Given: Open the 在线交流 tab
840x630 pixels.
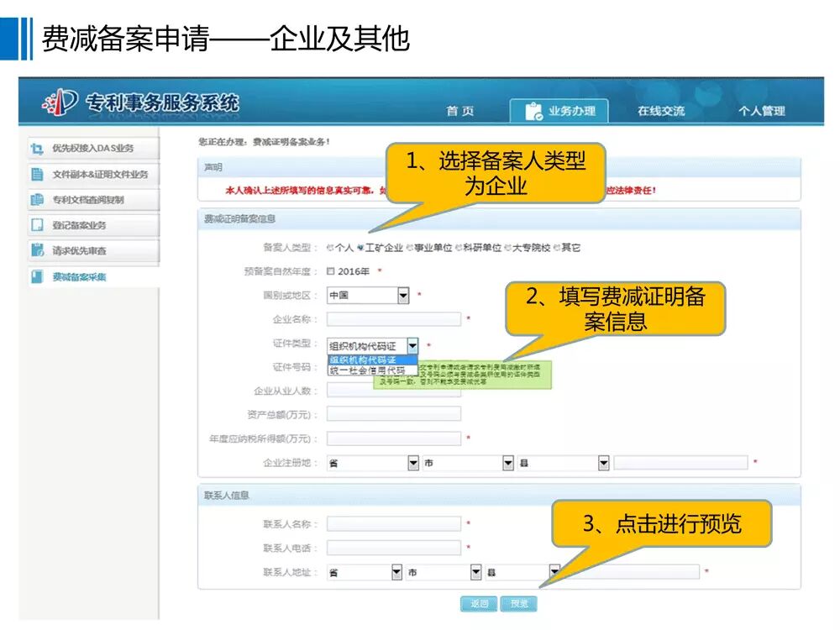Looking at the screenshot, I should point(661,111).
